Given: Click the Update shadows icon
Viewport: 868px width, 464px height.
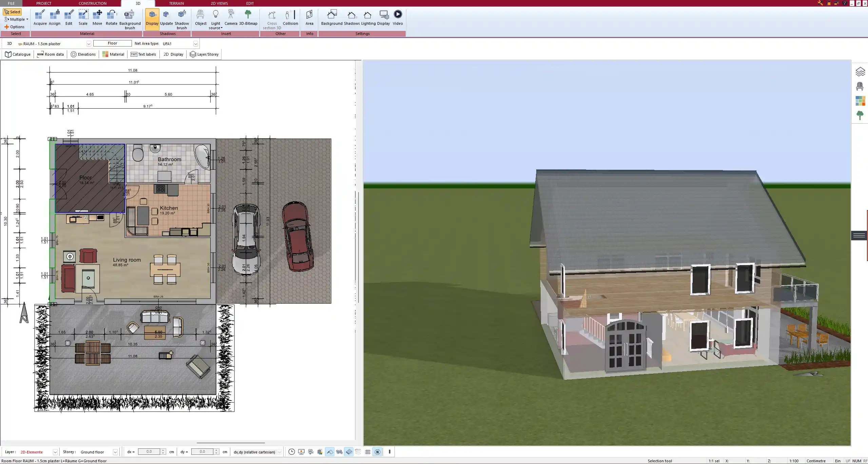Looking at the screenshot, I should pos(167,18).
